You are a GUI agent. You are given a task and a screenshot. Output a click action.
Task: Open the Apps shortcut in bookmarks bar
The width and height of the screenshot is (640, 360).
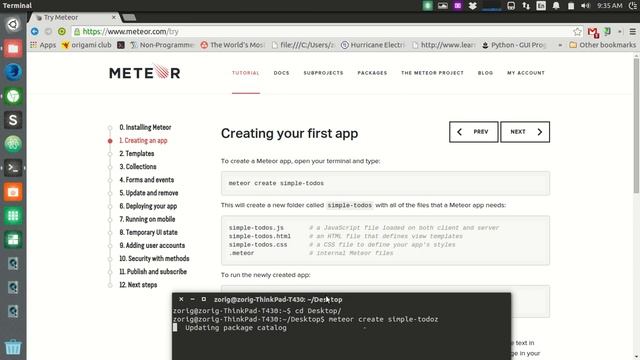point(43,45)
